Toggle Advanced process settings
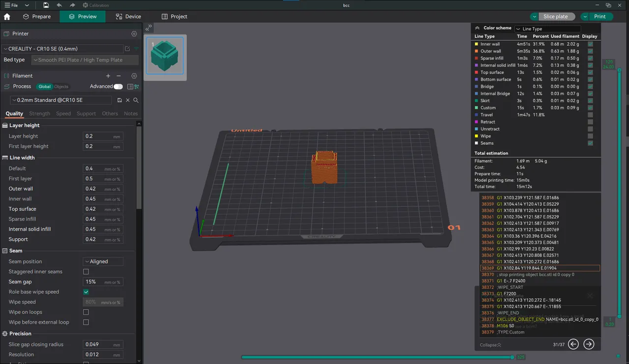The width and height of the screenshot is (629, 364). click(118, 86)
